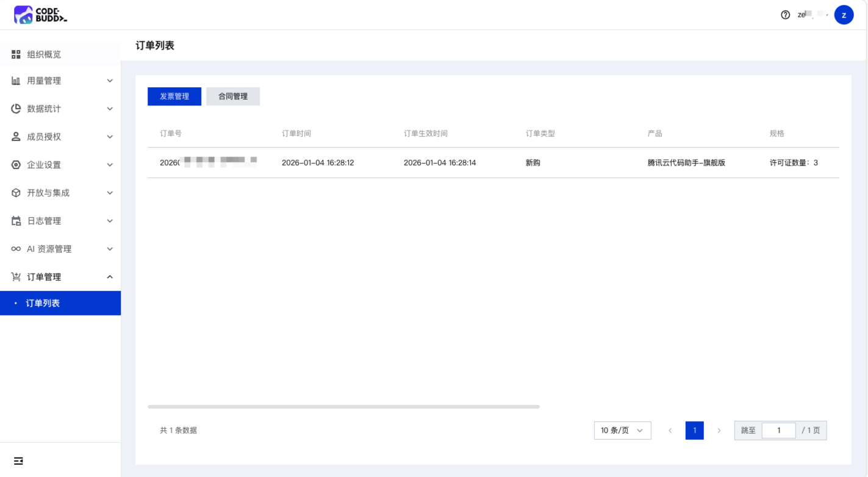Collapse the sidebar using bottom-left icon
Screen dimensions: 868x477
18,461
